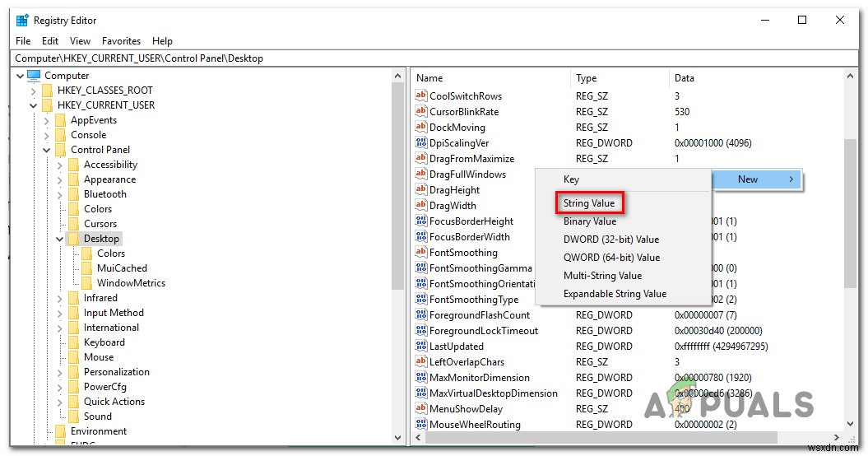
Task: Open the Help menu
Action: (162, 41)
